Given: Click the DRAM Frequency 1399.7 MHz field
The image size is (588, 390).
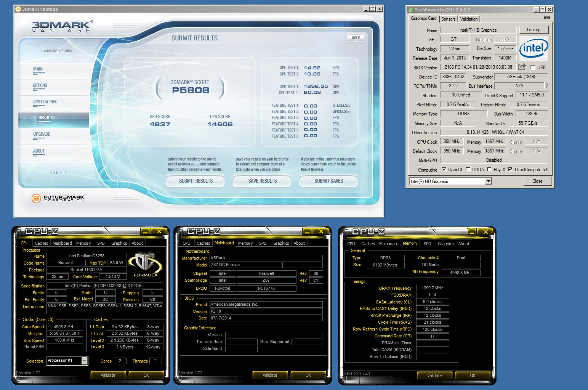Looking at the screenshot, I should click(x=433, y=288).
